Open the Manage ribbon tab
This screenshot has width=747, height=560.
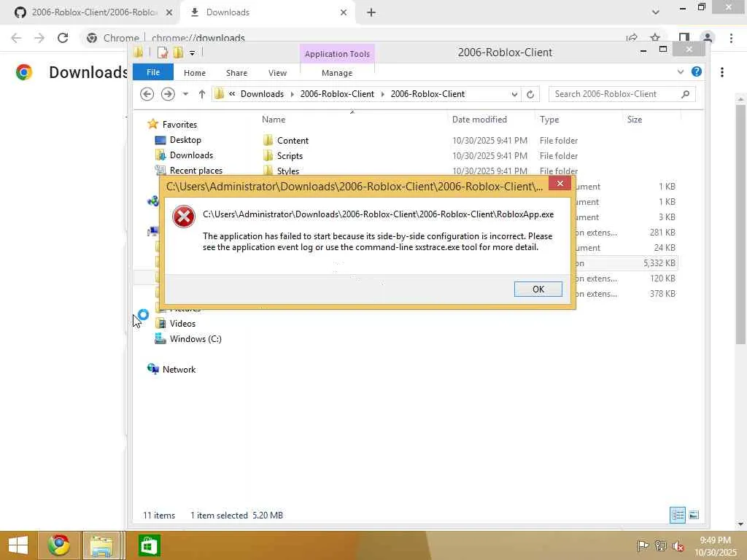point(337,73)
